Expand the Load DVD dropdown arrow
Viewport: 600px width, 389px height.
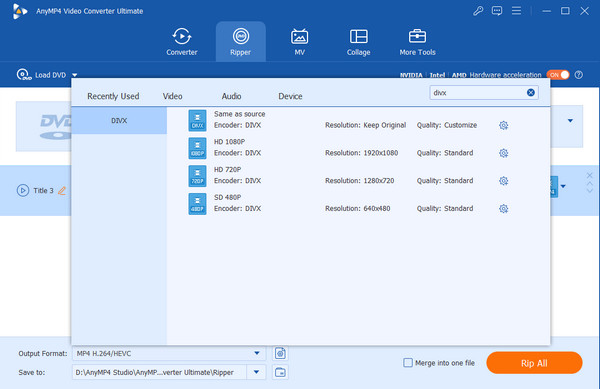click(x=75, y=75)
